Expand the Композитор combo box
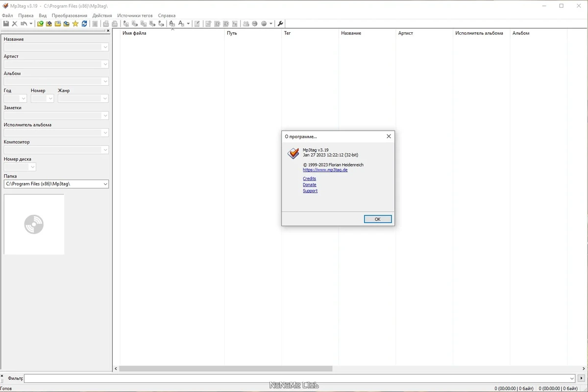Viewport: 588px width, 392px height. [105, 150]
